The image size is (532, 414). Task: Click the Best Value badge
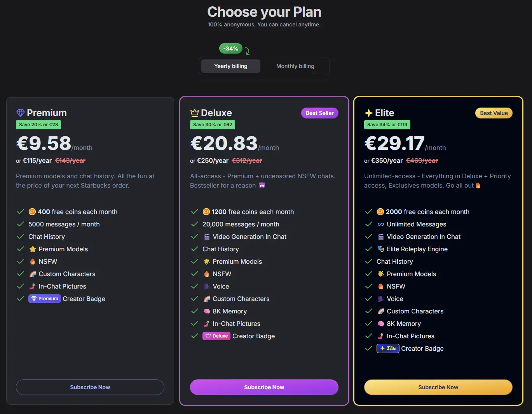coord(494,113)
